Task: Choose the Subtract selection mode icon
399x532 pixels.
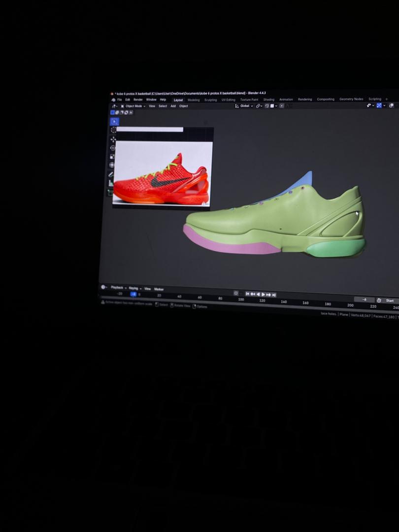Action: click(122, 112)
